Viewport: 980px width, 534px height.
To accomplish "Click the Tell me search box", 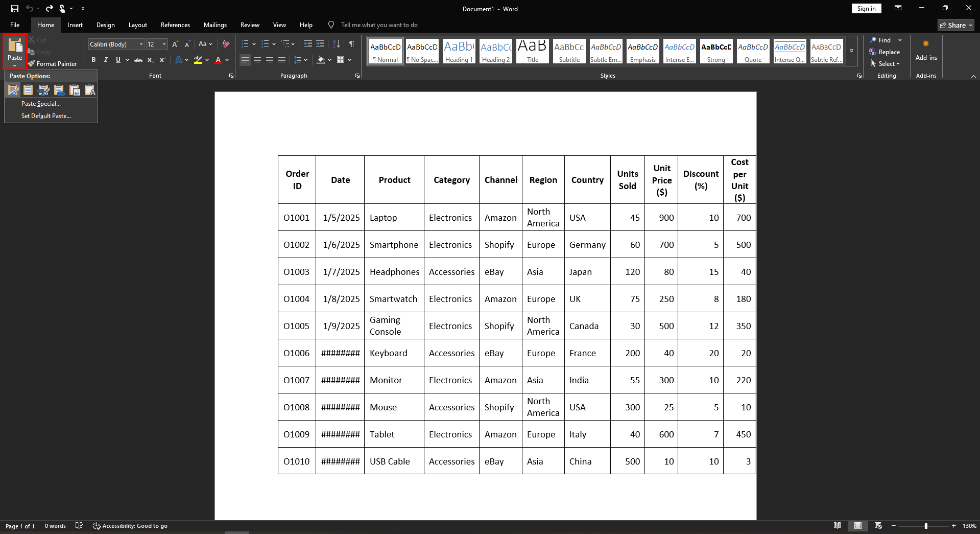I will point(379,25).
